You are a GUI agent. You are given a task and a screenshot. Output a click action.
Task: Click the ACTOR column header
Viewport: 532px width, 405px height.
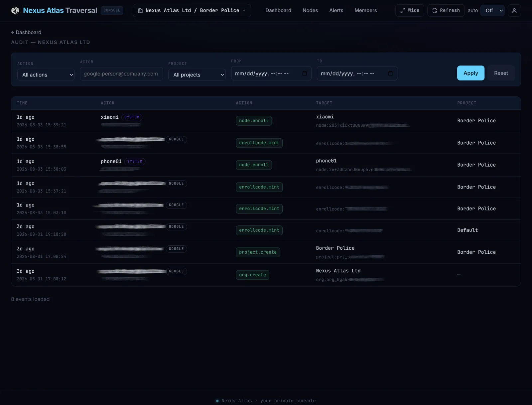tap(108, 103)
